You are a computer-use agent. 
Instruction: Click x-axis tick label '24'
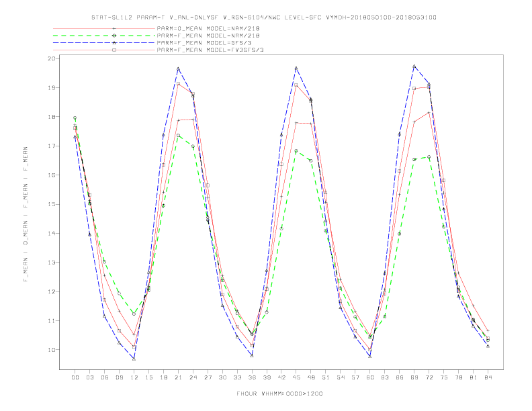193,377
